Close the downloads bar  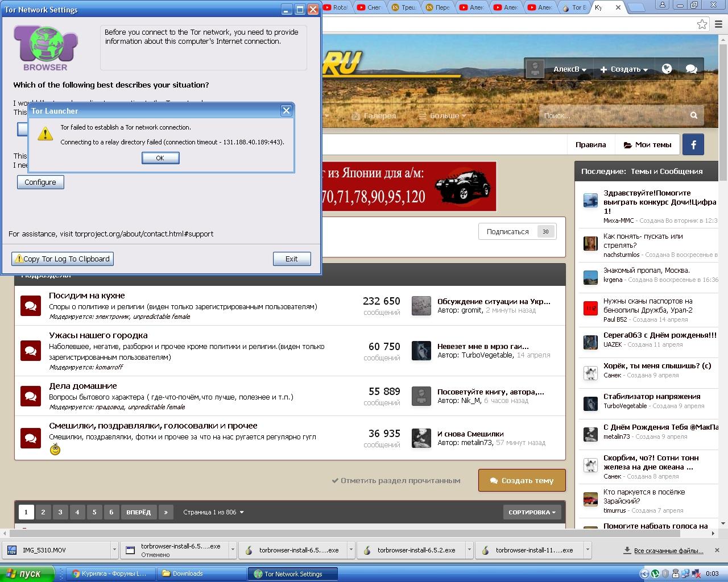coord(718,550)
